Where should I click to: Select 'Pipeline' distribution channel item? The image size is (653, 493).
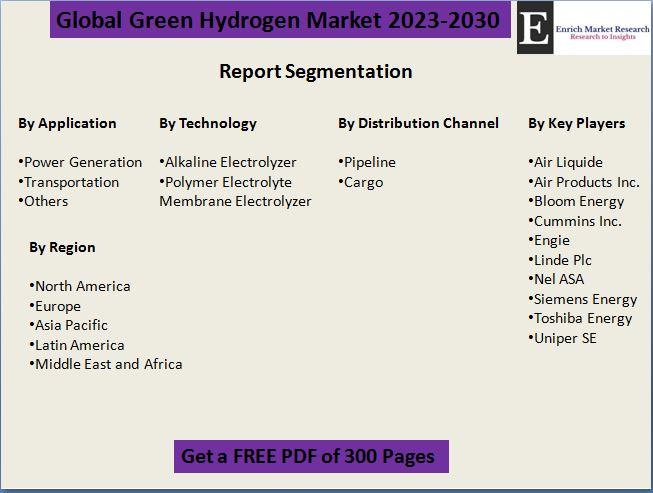coord(367,162)
